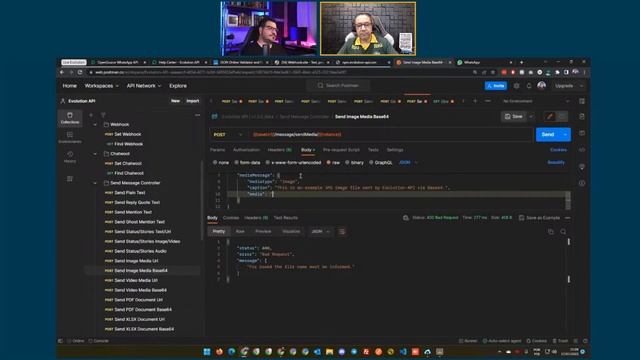The image size is (640, 360).
Task: Open the Windows Start button
Action: [207, 351]
